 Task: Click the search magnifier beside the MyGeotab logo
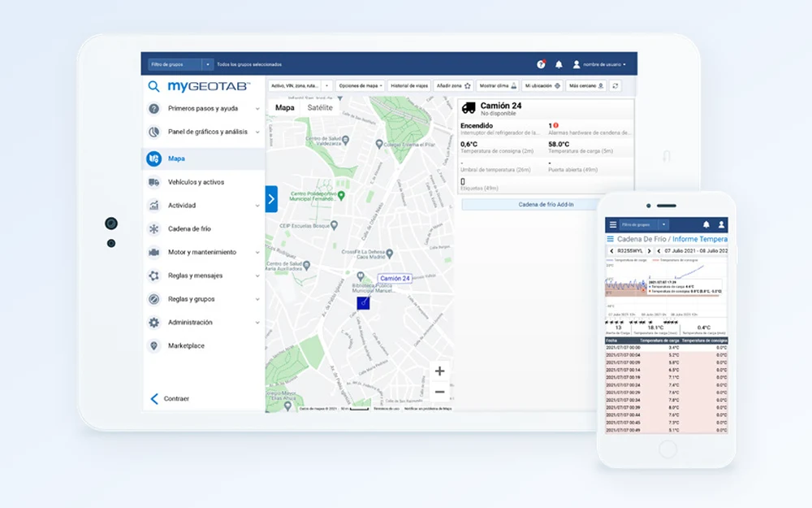[x=153, y=86]
